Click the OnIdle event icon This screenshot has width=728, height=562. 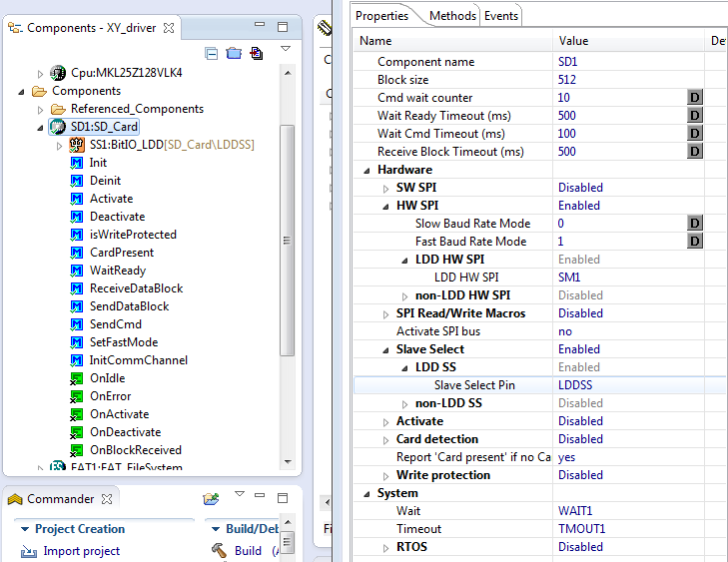[x=76, y=378]
